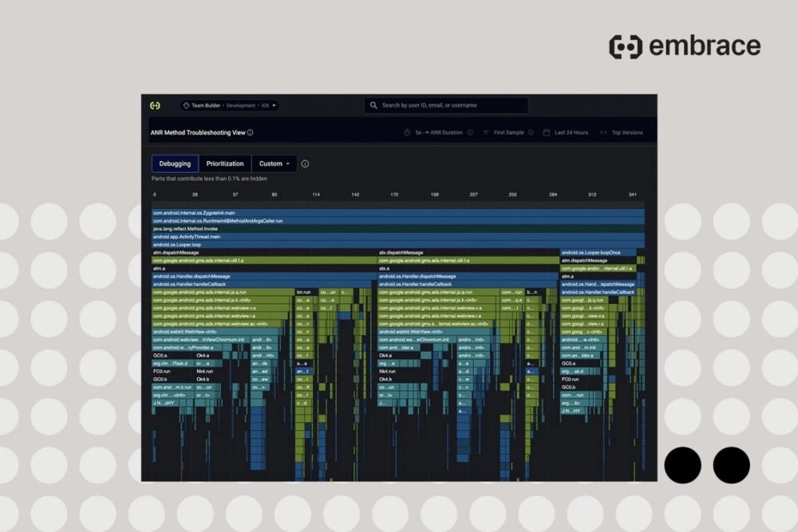Click the code brackets icon before Top Versions

tap(603, 133)
